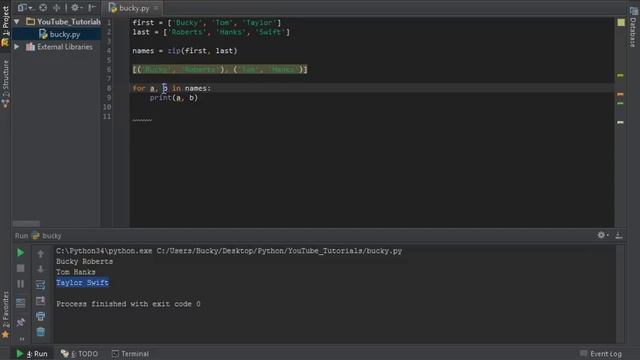Open the project view mode dropdown

(x=24, y=7)
